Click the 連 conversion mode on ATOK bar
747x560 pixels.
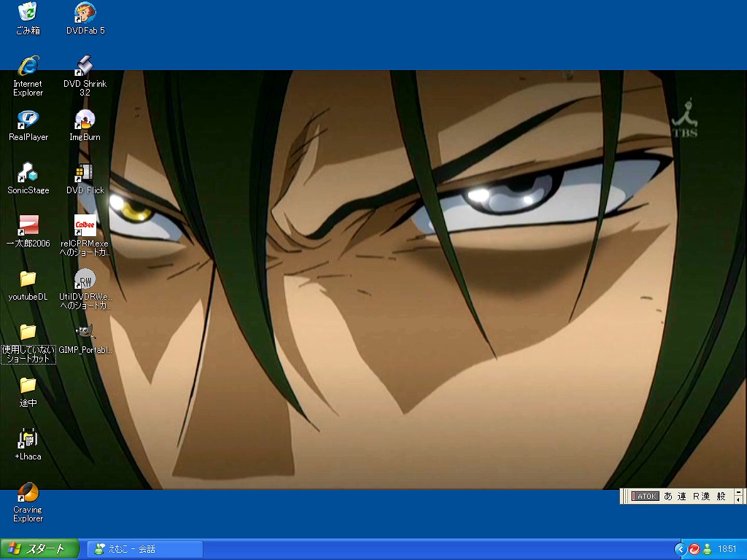point(682,496)
